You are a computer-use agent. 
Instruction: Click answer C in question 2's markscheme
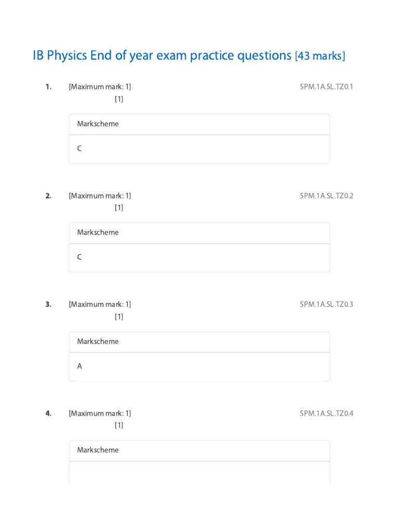(79, 257)
